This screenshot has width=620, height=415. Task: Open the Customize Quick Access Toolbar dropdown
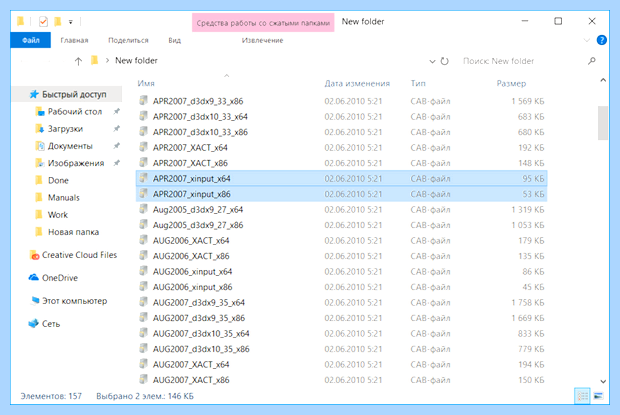(70, 22)
